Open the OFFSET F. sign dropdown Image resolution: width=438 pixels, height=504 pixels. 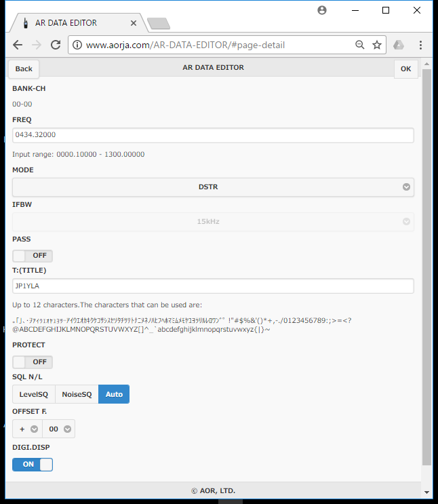tap(27, 429)
